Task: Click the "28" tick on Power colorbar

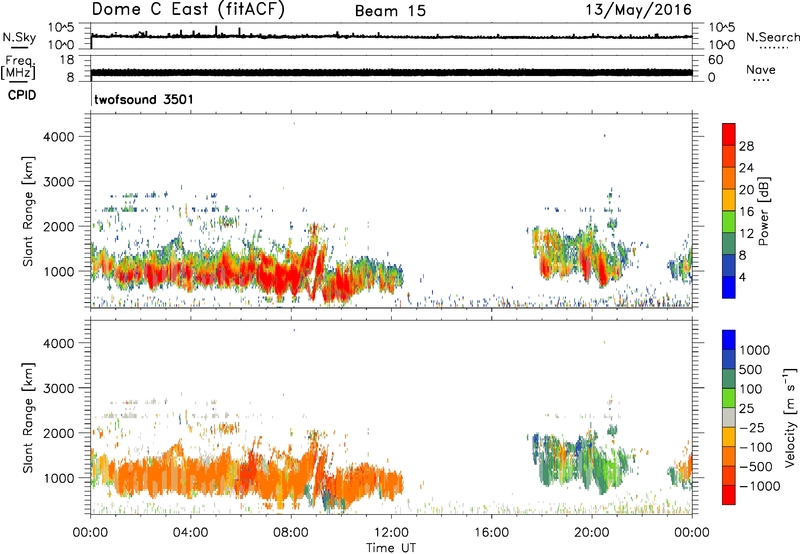Action: [x=746, y=146]
